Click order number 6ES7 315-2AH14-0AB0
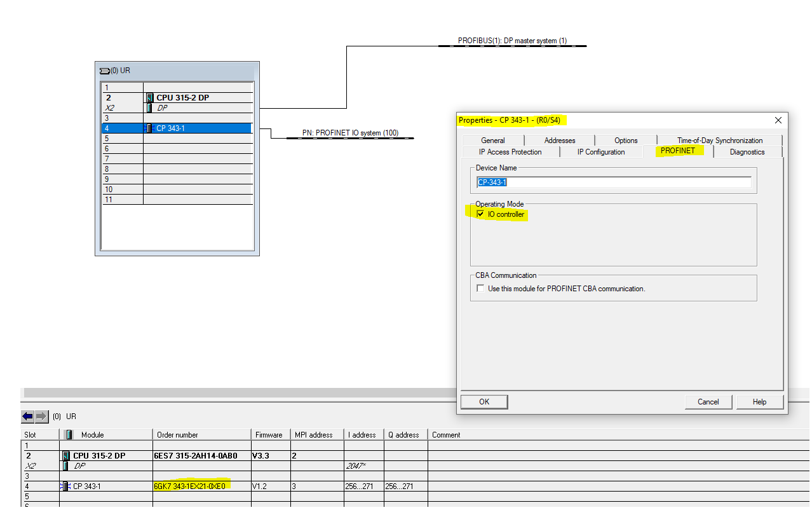Image resolution: width=812 pixels, height=517 pixels. (196, 456)
